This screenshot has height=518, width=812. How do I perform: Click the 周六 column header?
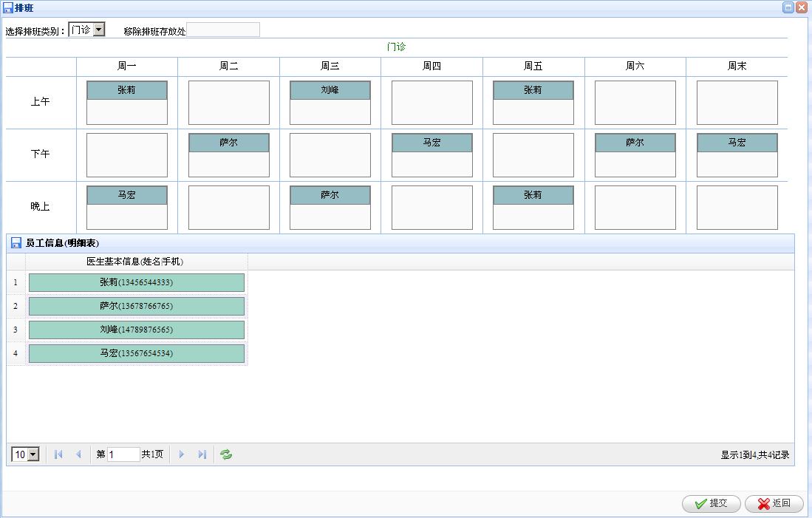tap(635, 67)
